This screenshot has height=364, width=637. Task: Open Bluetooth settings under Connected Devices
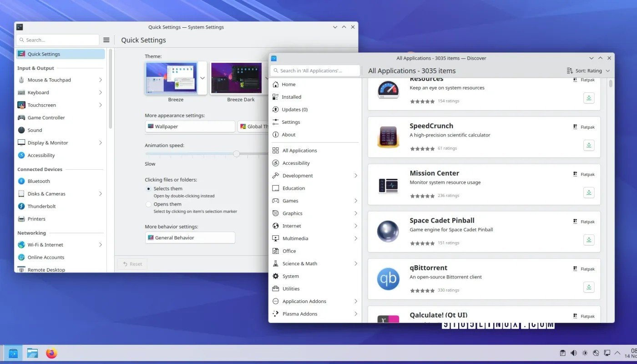(x=38, y=181)
